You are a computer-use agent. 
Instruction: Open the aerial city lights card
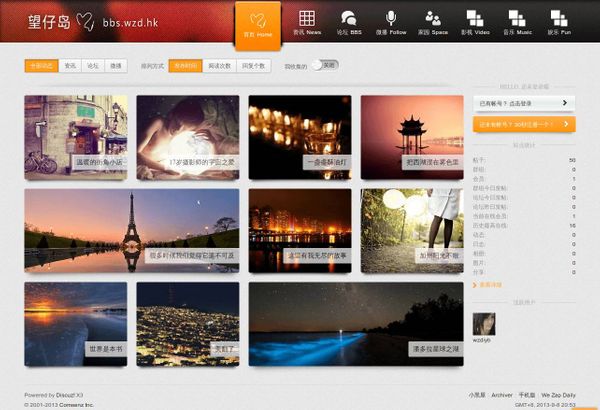coord(188,324)
